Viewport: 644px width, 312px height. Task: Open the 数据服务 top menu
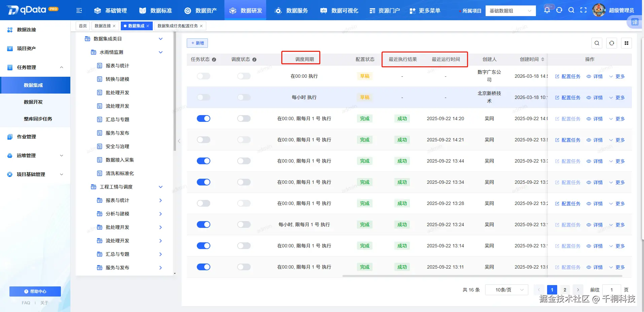(x=291, y=11)
